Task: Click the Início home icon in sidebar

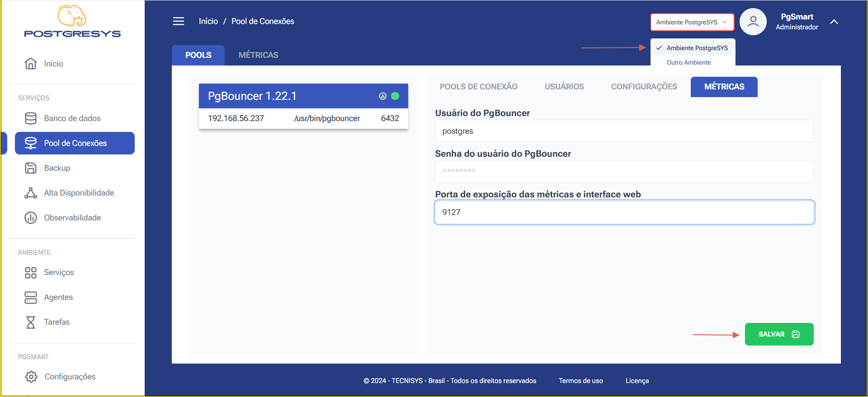Action: tap(31, 64)
